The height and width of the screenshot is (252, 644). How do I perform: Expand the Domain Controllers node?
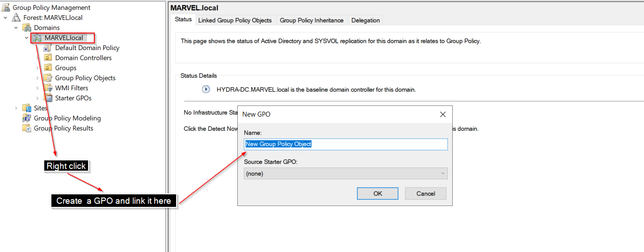pyautogui.click(x=38, y=58)
